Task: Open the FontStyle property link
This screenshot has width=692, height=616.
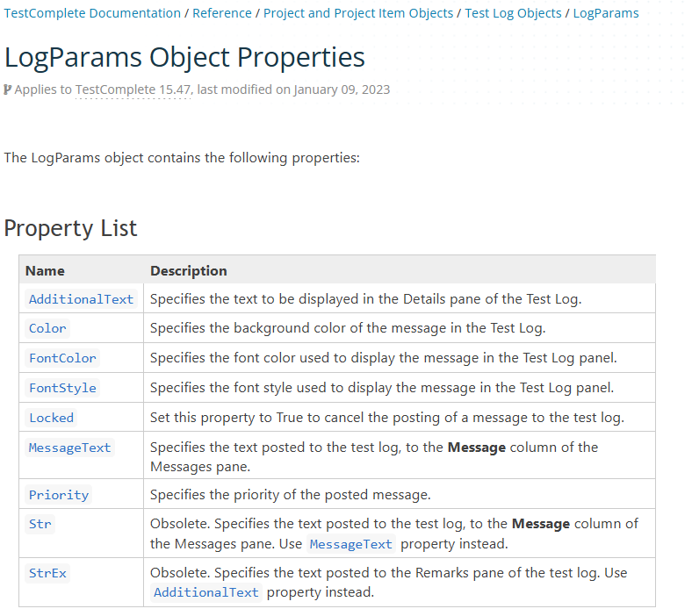Action: tap(62, 388)
